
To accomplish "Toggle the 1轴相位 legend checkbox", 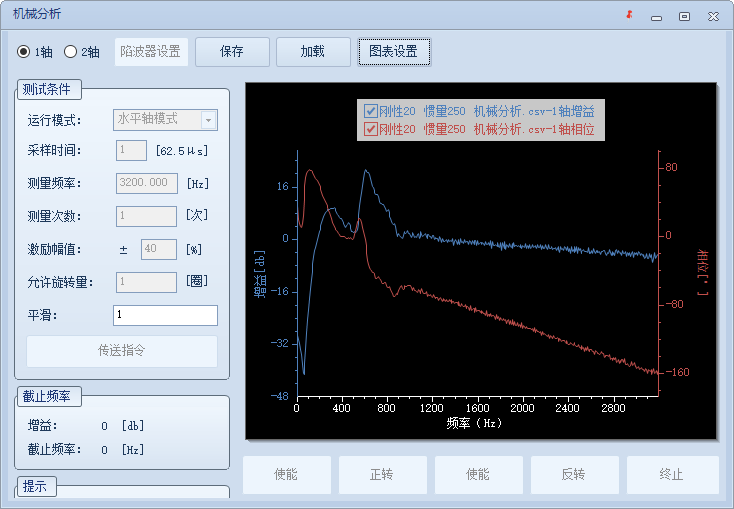I will point(371,129).
